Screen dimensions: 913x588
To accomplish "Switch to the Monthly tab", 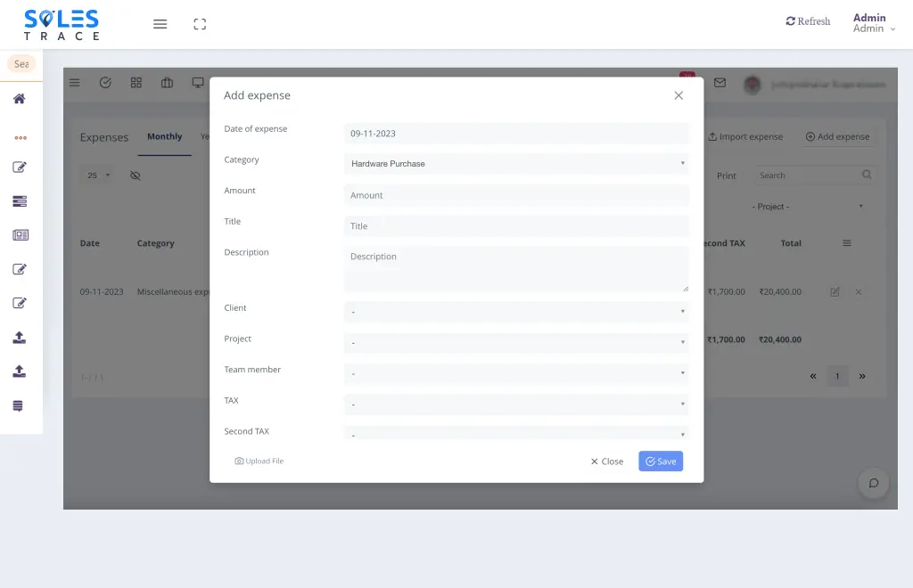I will click(164, 136).
